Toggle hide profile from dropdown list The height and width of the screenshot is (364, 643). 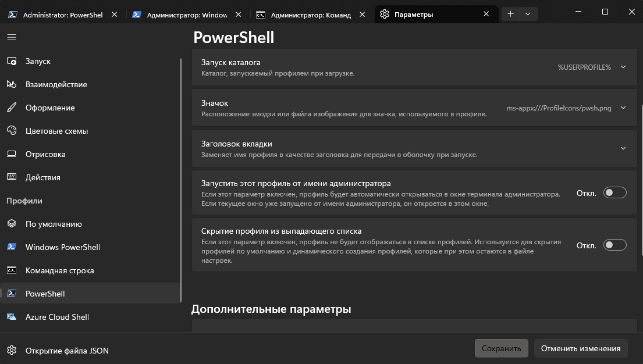coord(614,245)
